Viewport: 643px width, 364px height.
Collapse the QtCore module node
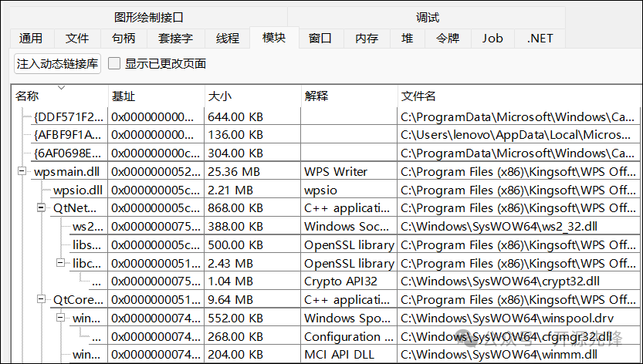click(x=40, y=300)
